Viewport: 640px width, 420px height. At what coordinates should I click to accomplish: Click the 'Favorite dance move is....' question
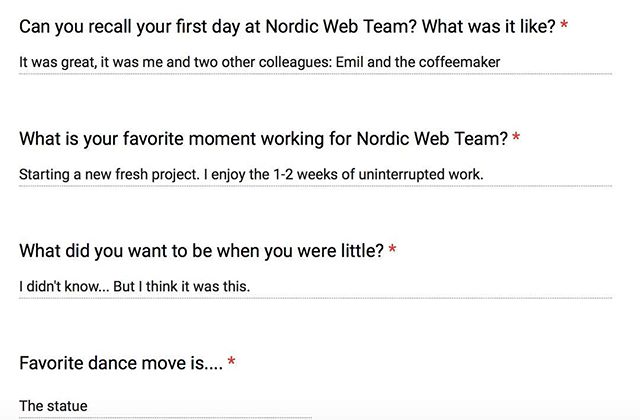(121, 363)
